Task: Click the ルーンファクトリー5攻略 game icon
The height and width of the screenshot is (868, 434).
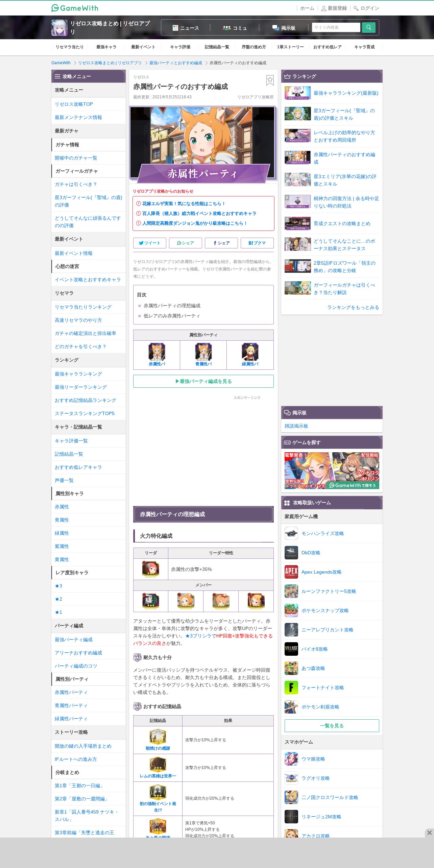Action: click(291, 591)
